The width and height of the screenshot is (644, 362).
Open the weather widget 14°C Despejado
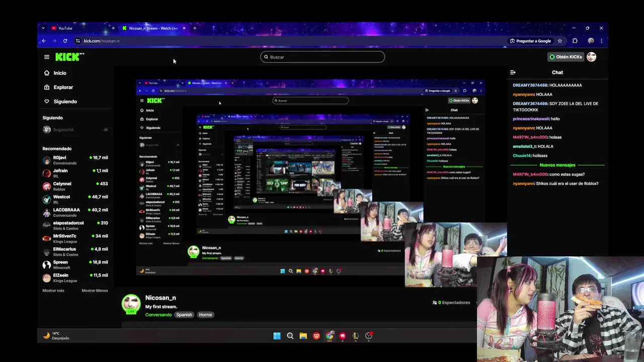coord(56,336)
